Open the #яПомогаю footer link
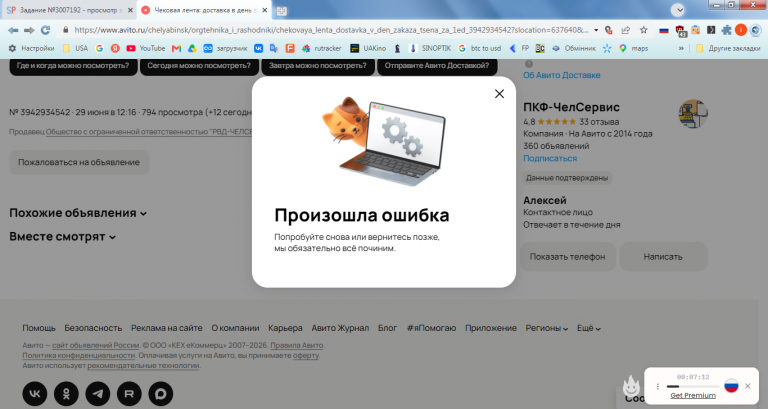This screenshot has height=409, width=768. 431,328
